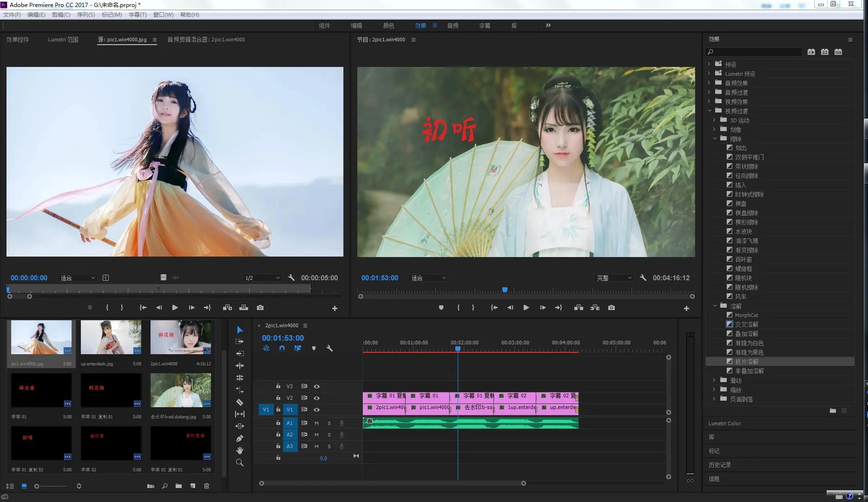Image resolution: width=868 pixels, height=502 pixels.
Task: Select the Hand tool
Action: [x=240, y=450]
